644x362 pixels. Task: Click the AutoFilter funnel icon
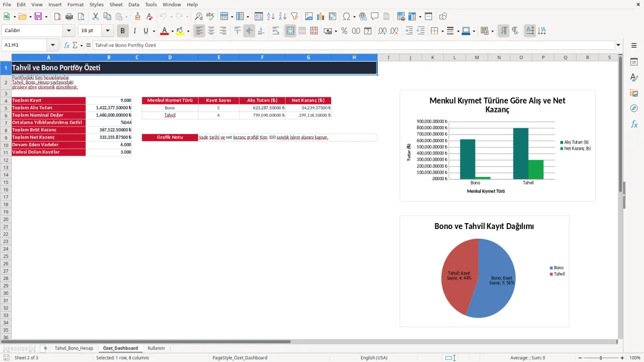(294, 17)
